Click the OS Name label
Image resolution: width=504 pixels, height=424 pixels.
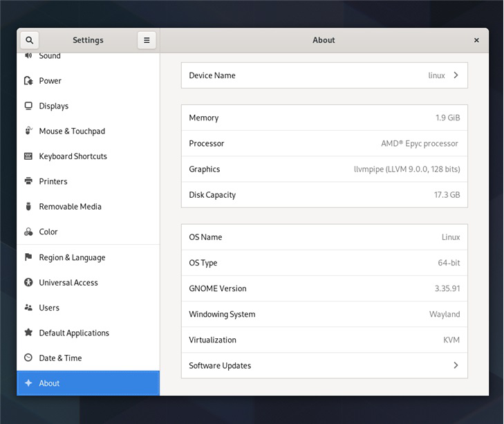tap(205, 237)
